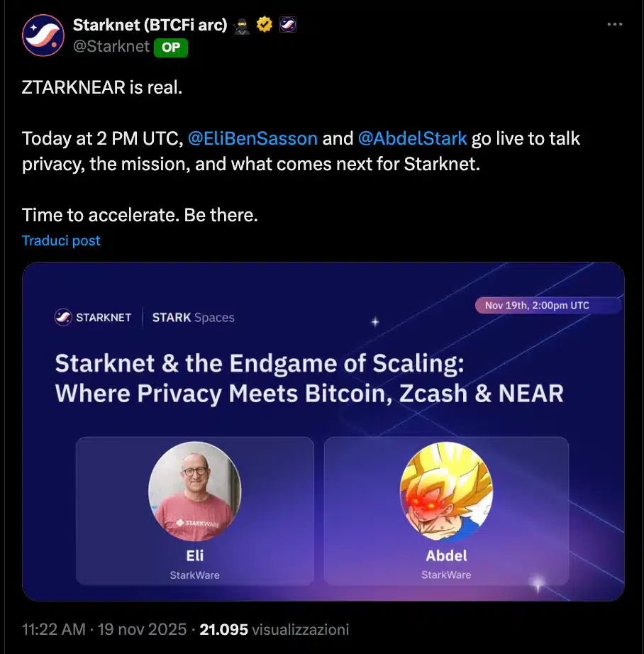
Task: Click the Starknet affiliate square badge
Action: (x=287, y=23)
